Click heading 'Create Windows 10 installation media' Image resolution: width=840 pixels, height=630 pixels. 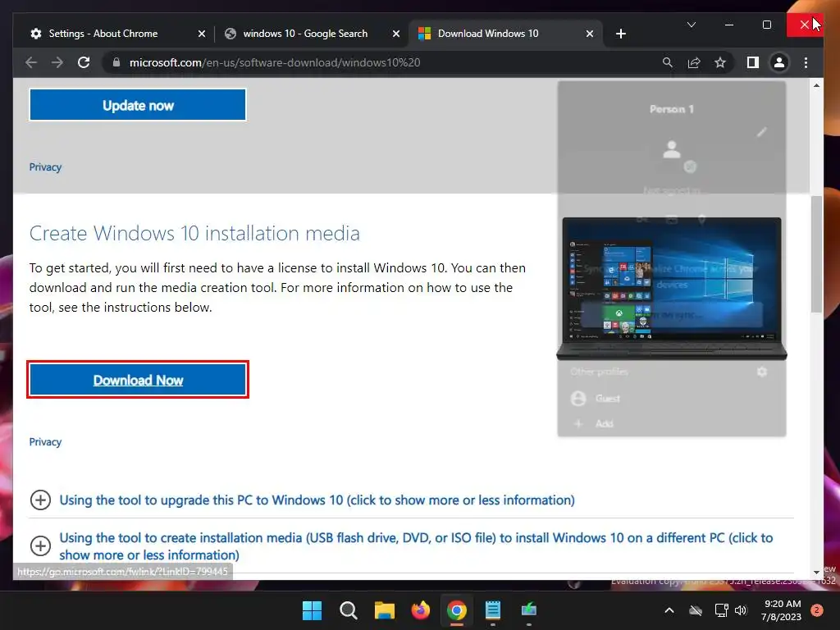click(x=194, y=233)
